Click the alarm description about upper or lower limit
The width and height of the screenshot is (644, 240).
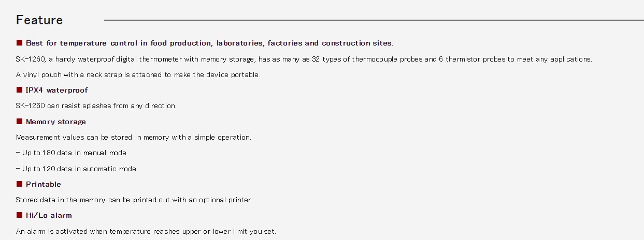coord(146,231)
